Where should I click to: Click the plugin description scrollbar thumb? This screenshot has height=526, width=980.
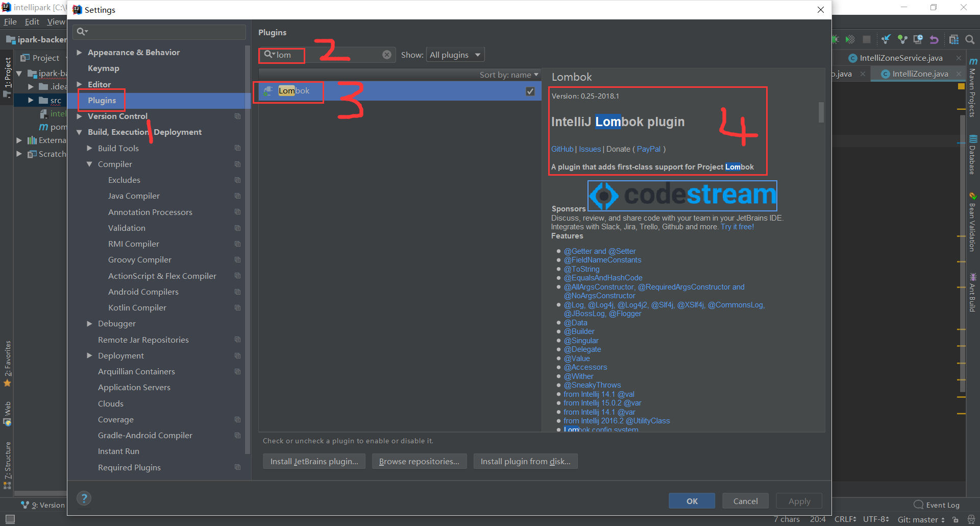pyautogui.click(x=821, y=112)
